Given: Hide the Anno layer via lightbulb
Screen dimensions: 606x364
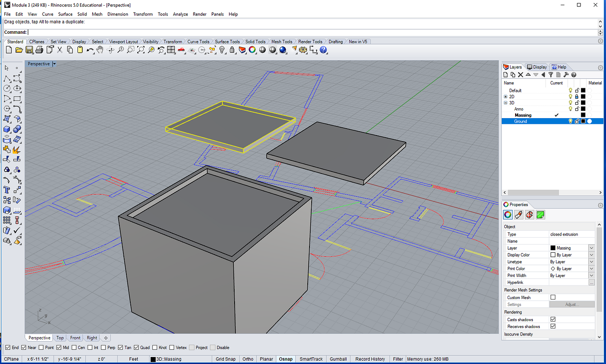Looking at the screenshot, I should point(571,109).
